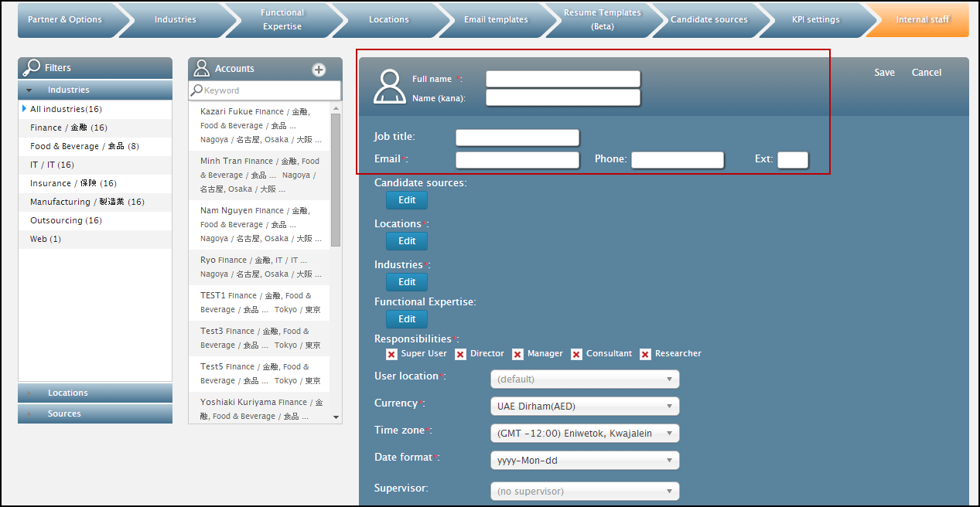
Task: Click the Filters magnifier icon
Action: click(32, 68)
